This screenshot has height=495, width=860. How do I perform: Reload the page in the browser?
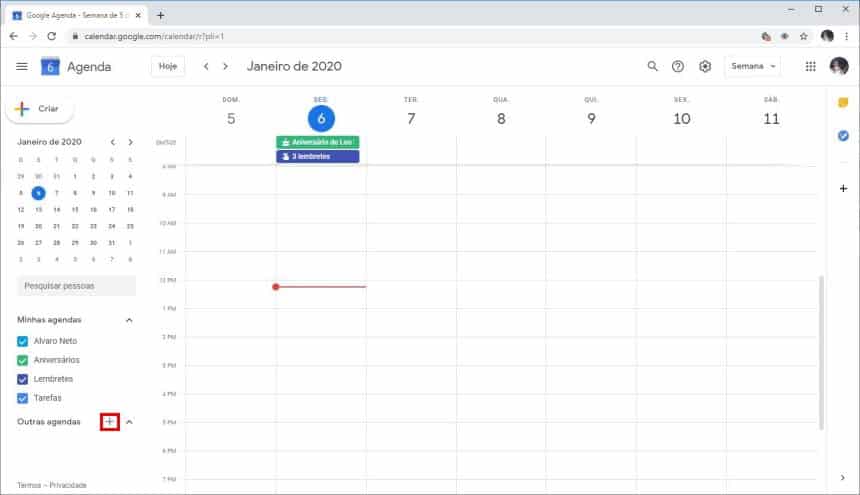point(52,36)
